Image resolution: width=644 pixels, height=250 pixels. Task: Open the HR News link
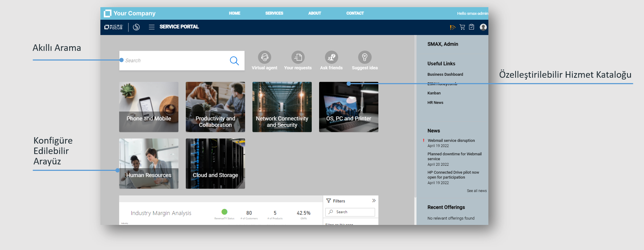[435, 102]
